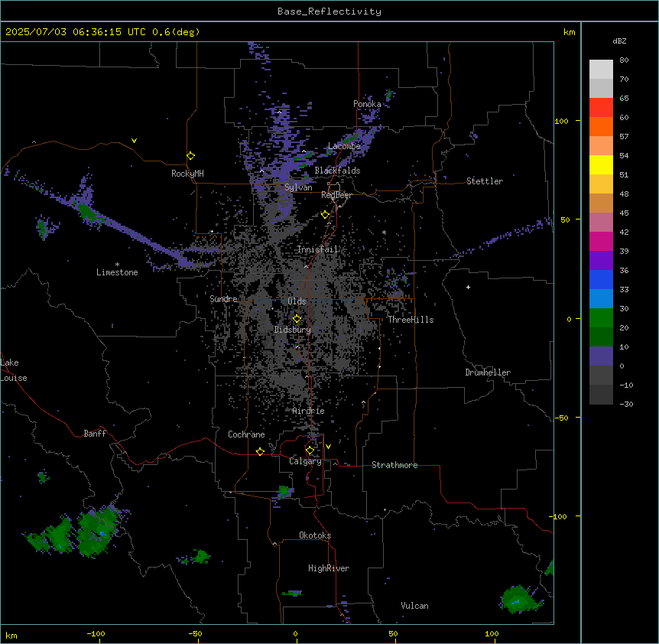Click the green storm cell east of Vulcan
The width and height of the screenshot is (659, 644).
[519, 600]
